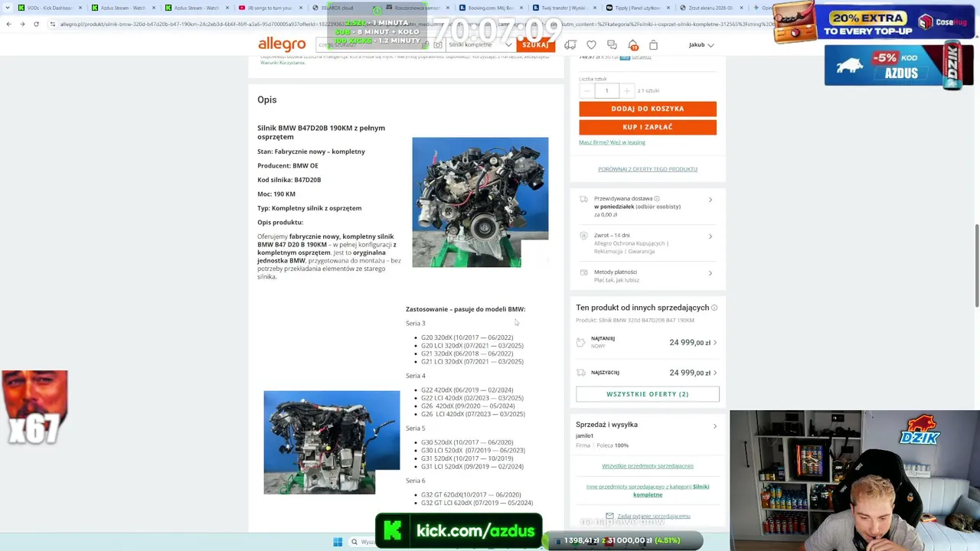Viewport: 980px width, 551px height.
Task: Click 'Zadaj pytanie sprzedającemu' link
Action: point(654,517)
